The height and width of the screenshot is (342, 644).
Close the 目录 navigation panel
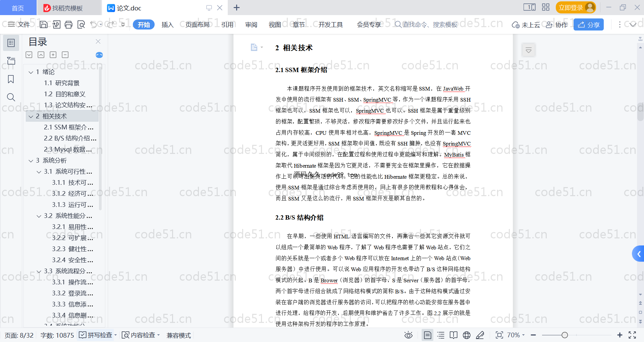pyautogui.click(x=98, y=42)
